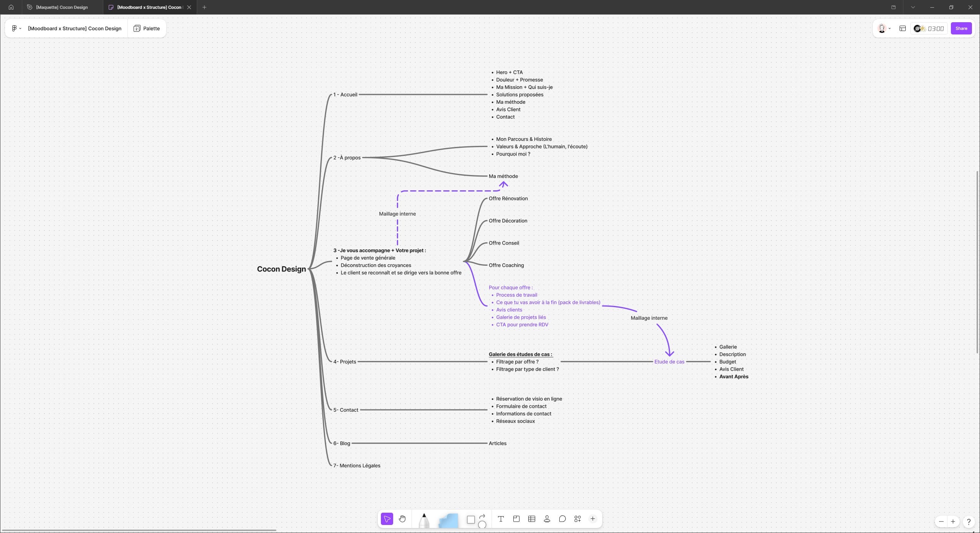Select the '4- Projets' node
Screen dimensions: 980x533
click(x=345, y=361)
